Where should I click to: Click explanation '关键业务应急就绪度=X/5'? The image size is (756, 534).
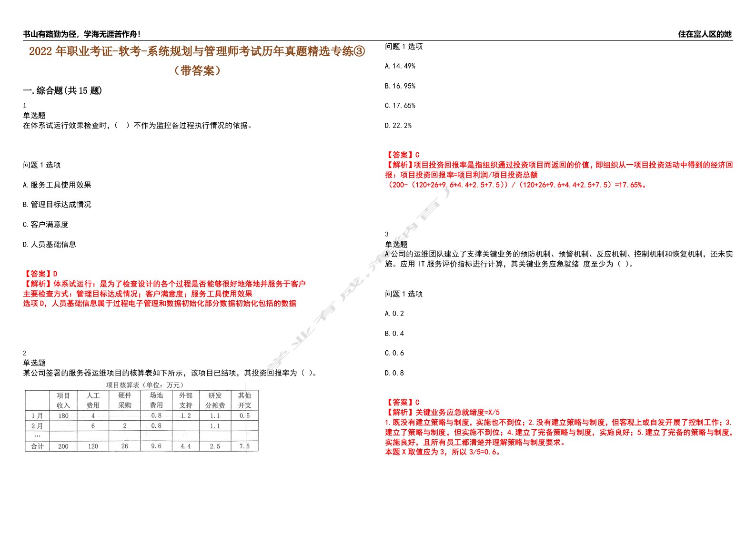[457, 412]
